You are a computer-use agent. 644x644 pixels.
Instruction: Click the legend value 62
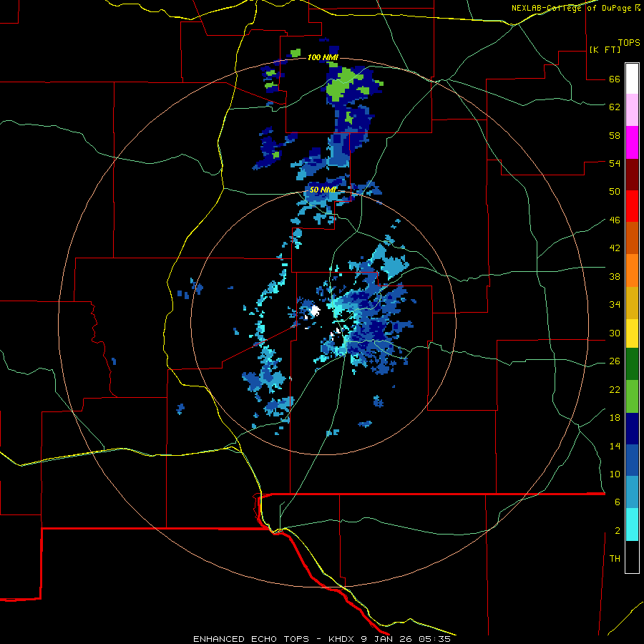tap(615, 107)
